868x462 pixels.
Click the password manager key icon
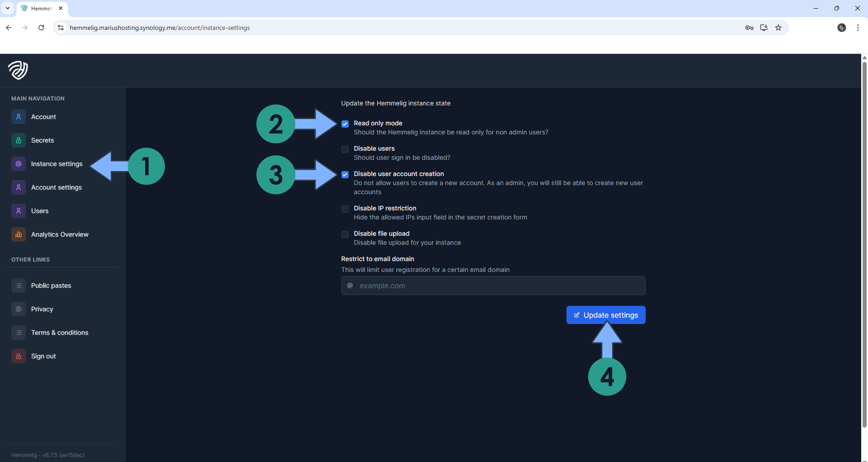point(749,28)
